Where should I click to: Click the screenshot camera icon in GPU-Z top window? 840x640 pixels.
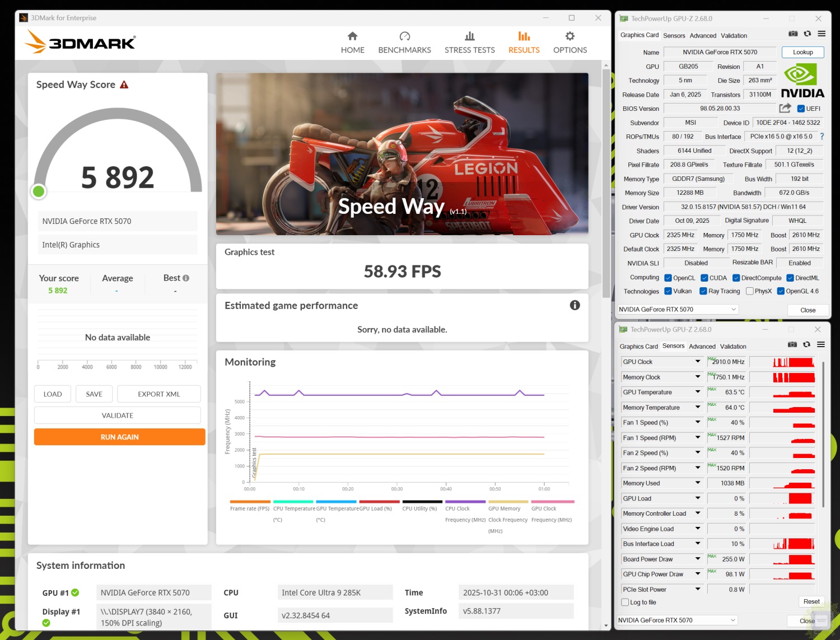point(793,34)
